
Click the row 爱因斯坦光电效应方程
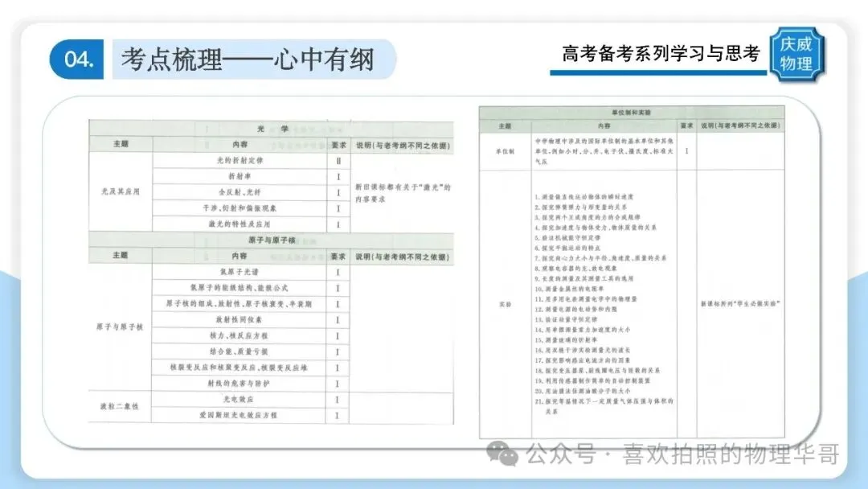[x=240, y=415]
